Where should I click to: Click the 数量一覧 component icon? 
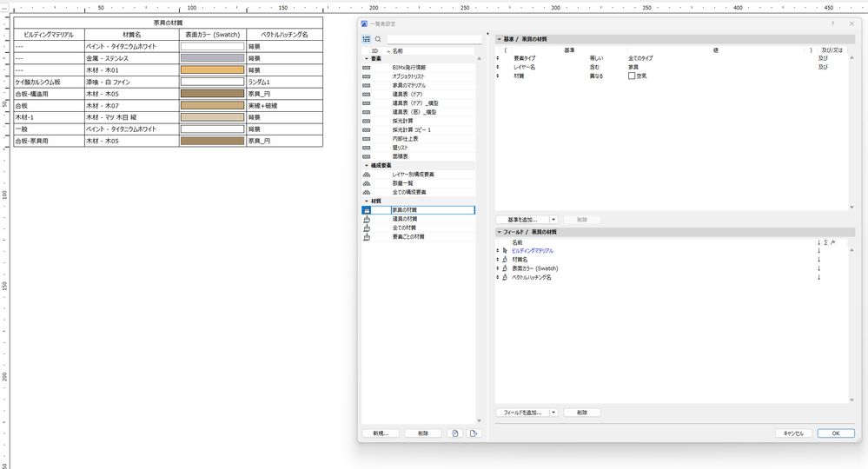pos(367,183)
